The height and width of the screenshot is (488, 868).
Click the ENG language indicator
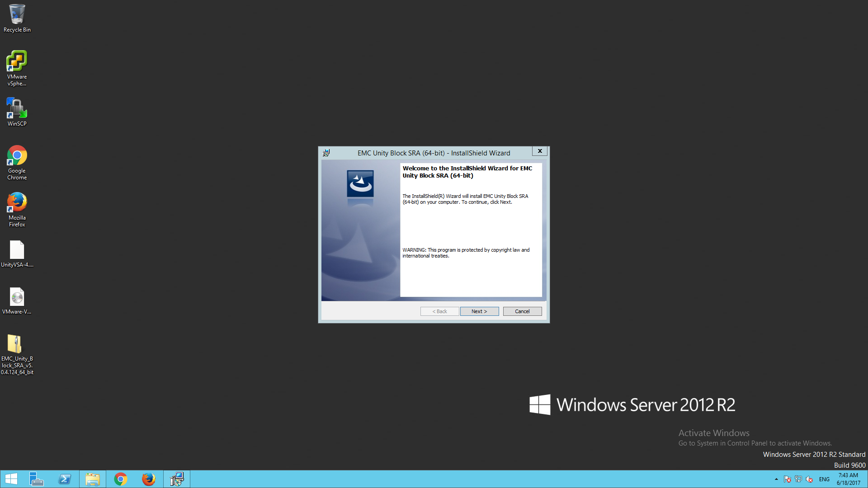824,479
